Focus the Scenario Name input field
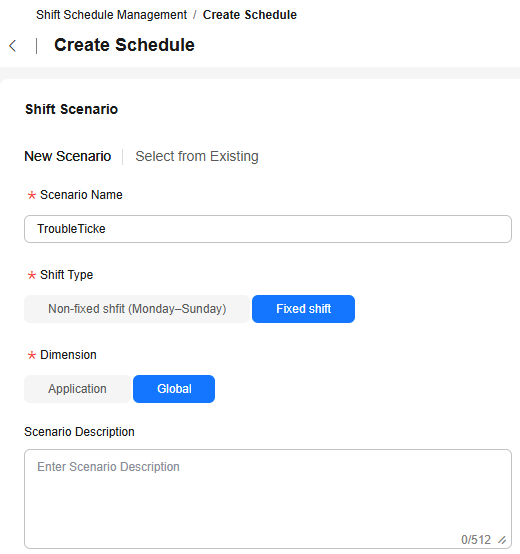The height and width of the screenshot is (554, 520). 268,229
